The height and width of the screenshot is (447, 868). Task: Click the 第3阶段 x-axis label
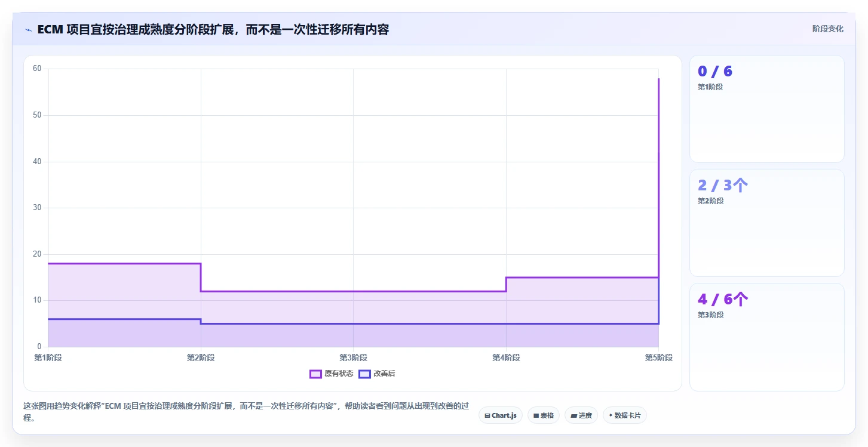(x=354, y=357)
